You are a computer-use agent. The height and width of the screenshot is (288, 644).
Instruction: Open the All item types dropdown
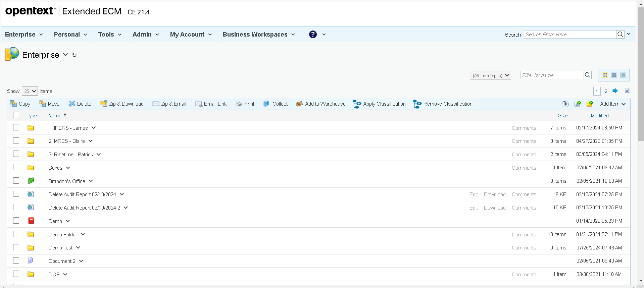pyautogui.click(x=490, y=75)
